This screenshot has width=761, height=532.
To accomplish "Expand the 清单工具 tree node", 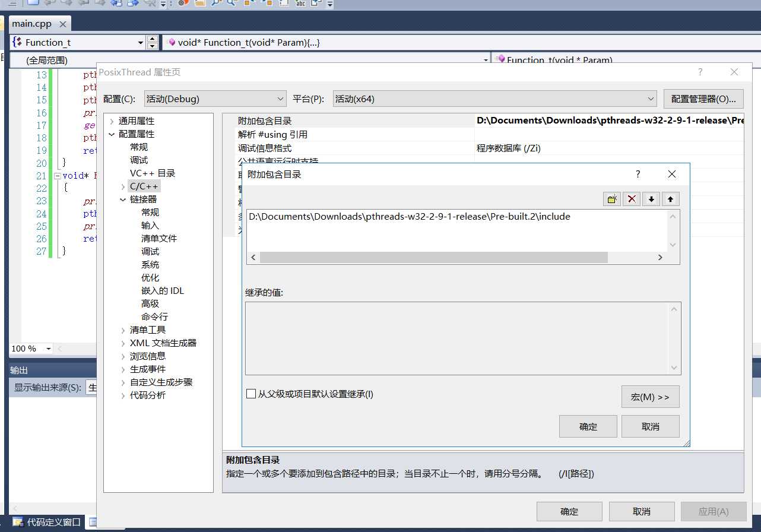I will coord(123,330).
